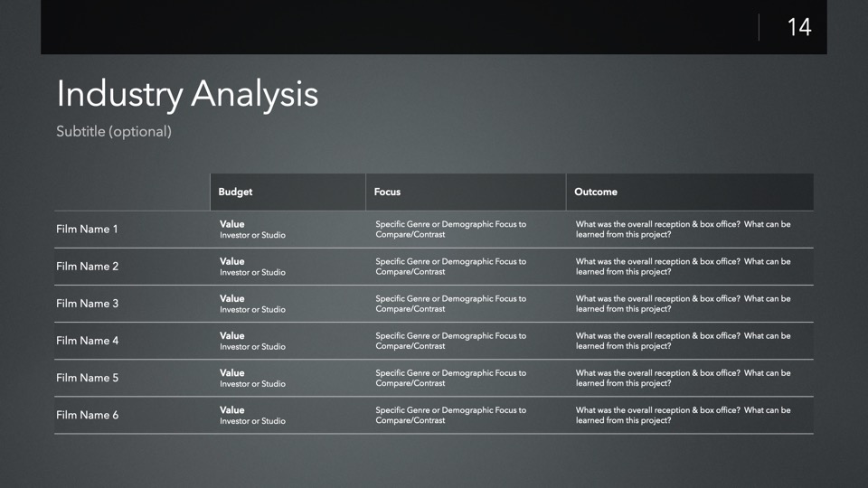Click the Focus cell in Film Name 5 row
Screen dimensions: 868x488
pyautogui.click(x=450, y=378)
